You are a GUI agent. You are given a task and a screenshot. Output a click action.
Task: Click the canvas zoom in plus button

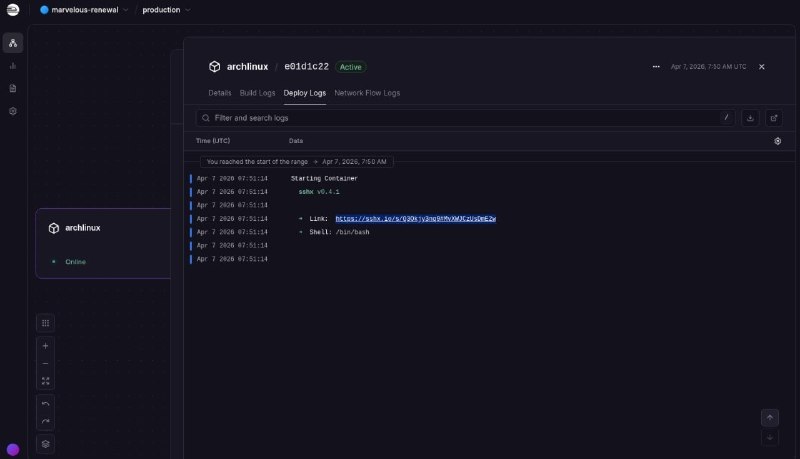click(45, 345)
